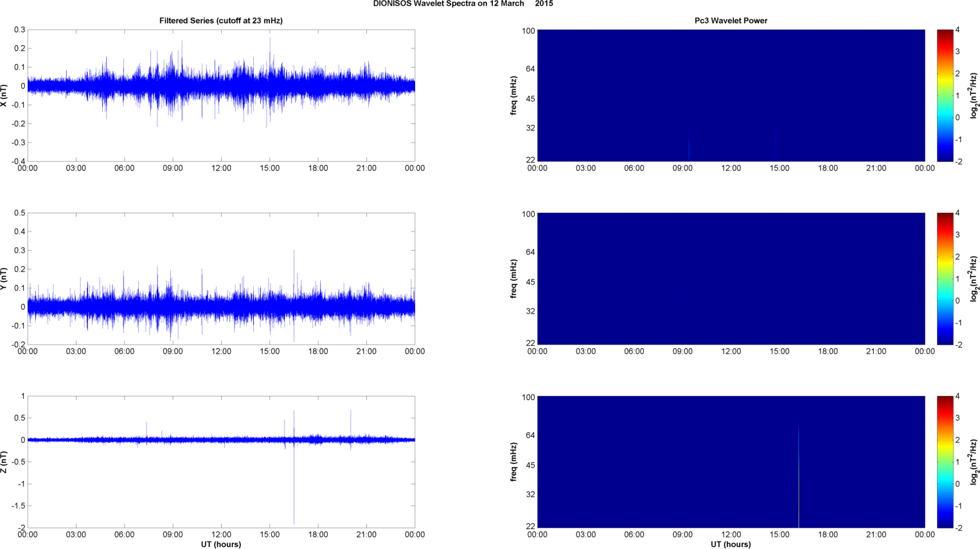This screenshot has width=980, height=549.
Task: Click '18:00' tick below Z wavelet spectrogram
Action: coord(828,535)
